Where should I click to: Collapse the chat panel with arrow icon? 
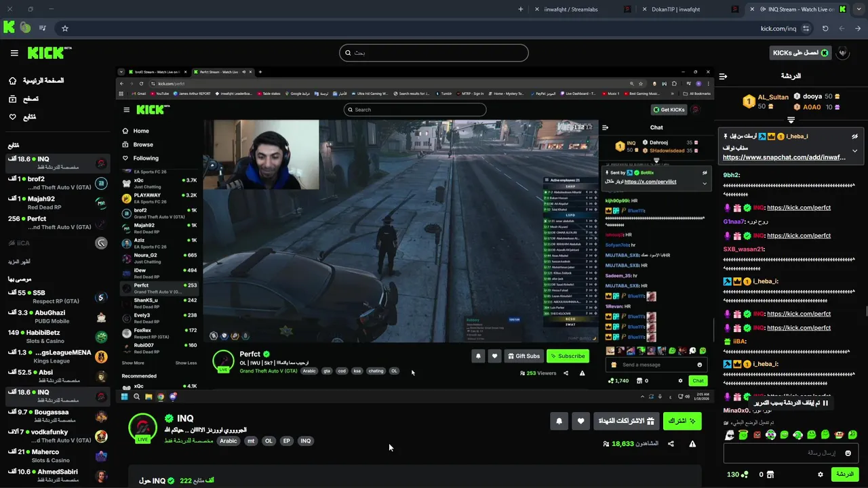pyautogui.click(x=723, y=76)
